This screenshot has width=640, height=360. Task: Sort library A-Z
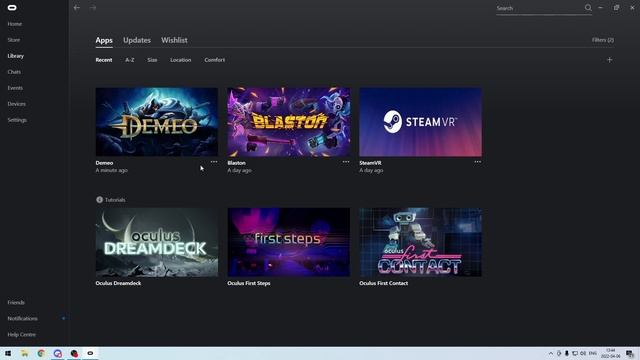[130, 60]
